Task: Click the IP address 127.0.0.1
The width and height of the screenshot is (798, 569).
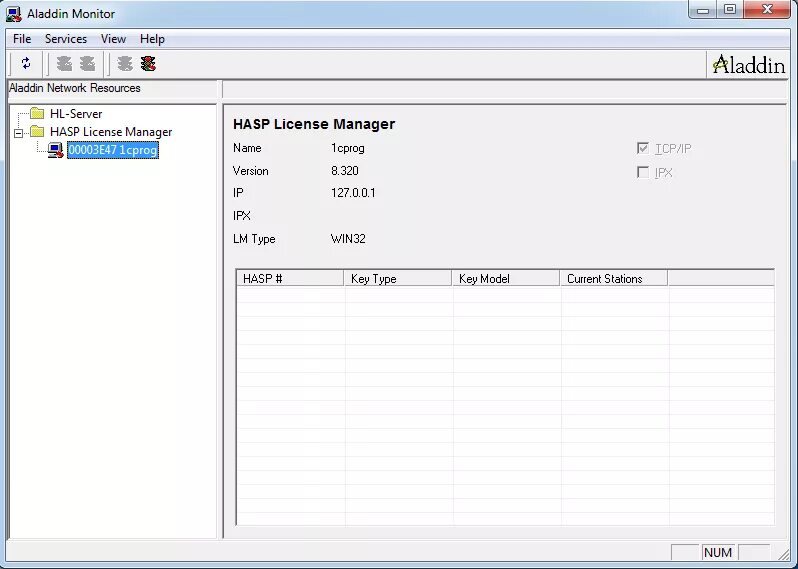Action: [x=353, y=193]
